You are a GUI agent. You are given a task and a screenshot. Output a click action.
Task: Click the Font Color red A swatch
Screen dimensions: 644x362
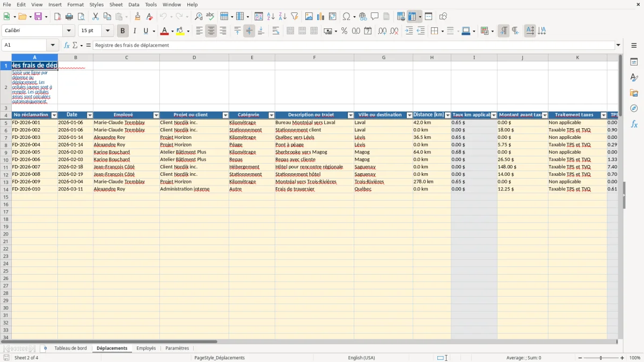coord(165,31)
